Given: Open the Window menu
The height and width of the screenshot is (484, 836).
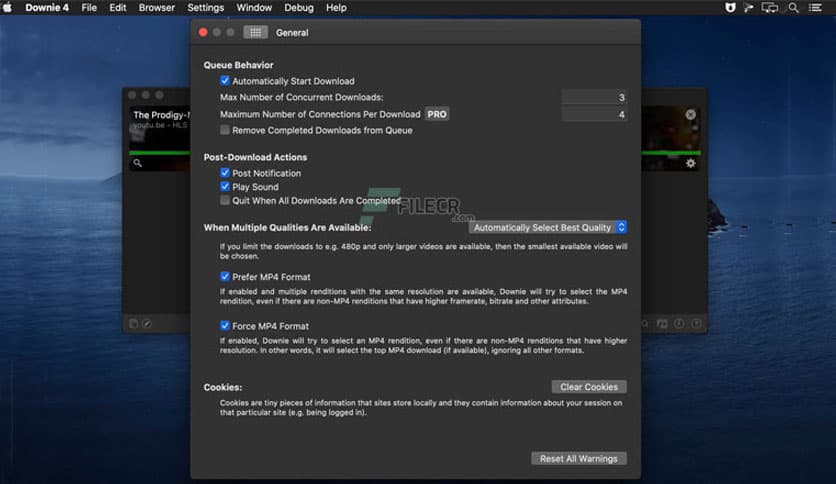Looking at the screenshot, I should [254, 7].
